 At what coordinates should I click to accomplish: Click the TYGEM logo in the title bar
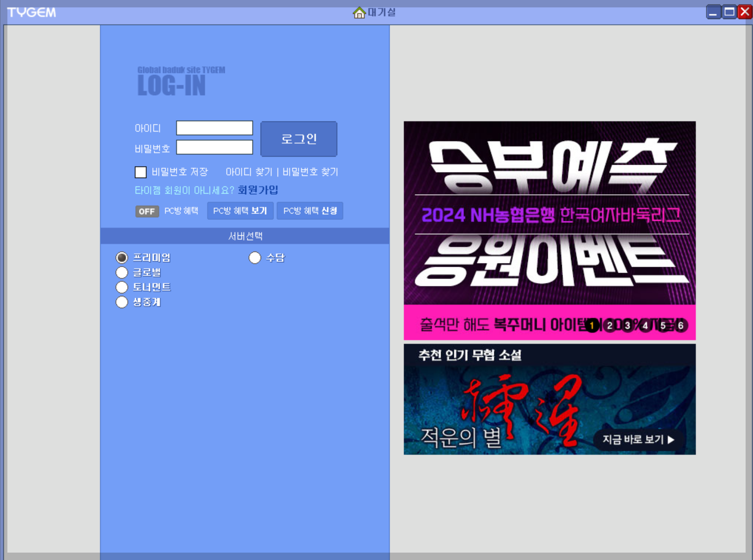click(x=32, y=12)
